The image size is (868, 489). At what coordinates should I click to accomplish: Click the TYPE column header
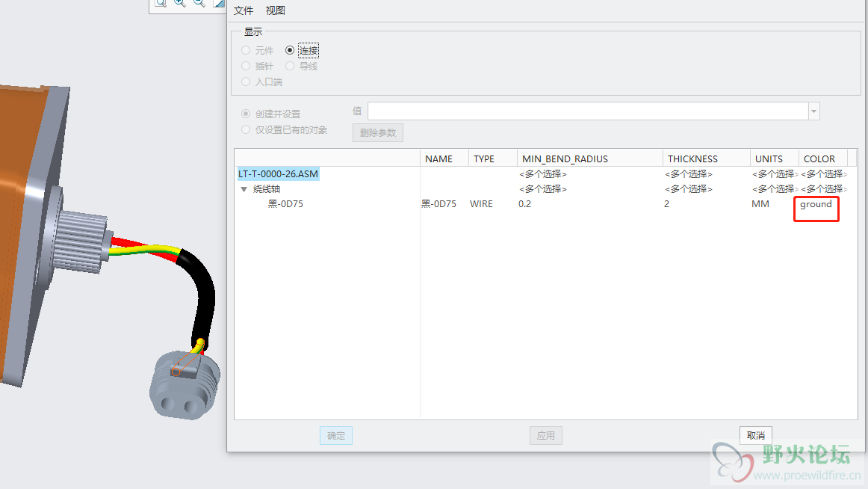click(x=493, y=159)
